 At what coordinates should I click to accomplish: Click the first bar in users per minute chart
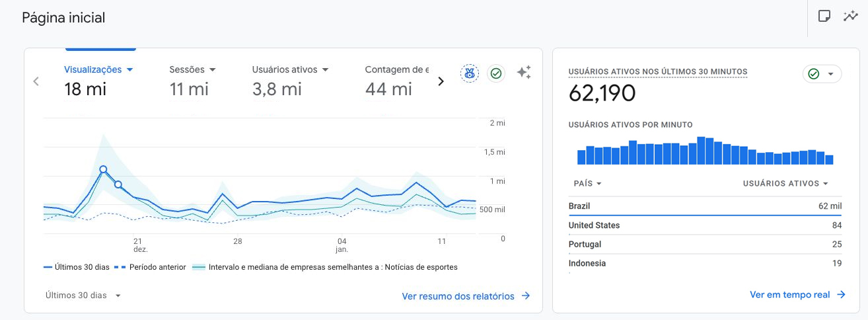(581, 157)
